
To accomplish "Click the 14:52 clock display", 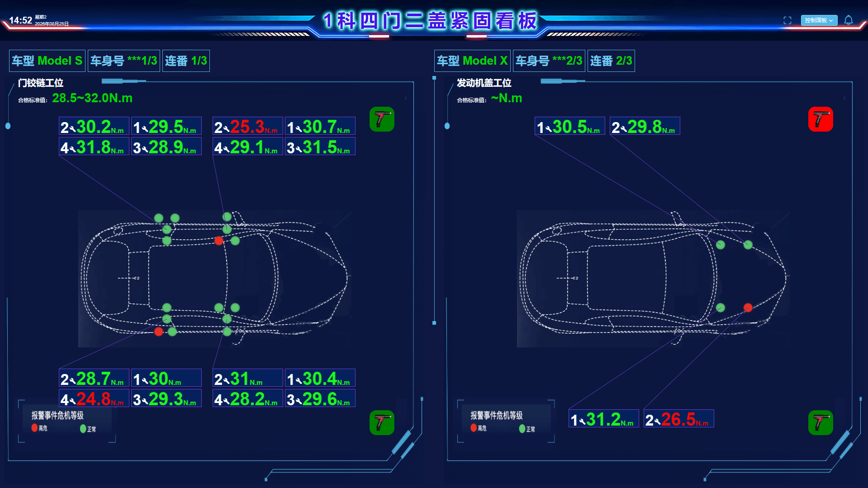I will point(20,20).
